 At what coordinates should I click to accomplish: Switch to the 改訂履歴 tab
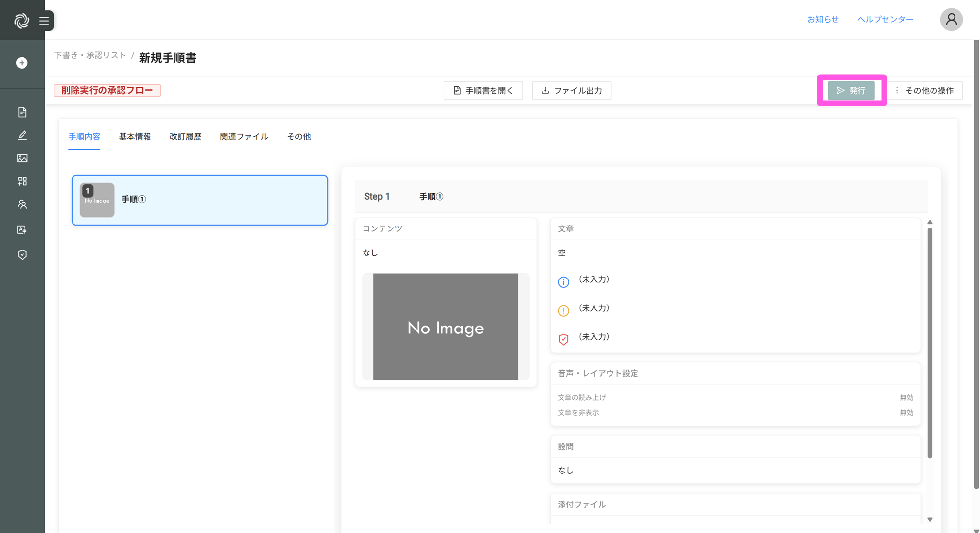(x=185, y=137)
